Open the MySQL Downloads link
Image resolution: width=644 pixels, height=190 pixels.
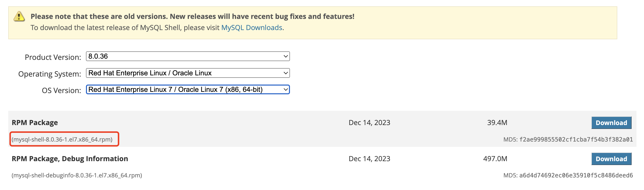(x=252, y=27)
